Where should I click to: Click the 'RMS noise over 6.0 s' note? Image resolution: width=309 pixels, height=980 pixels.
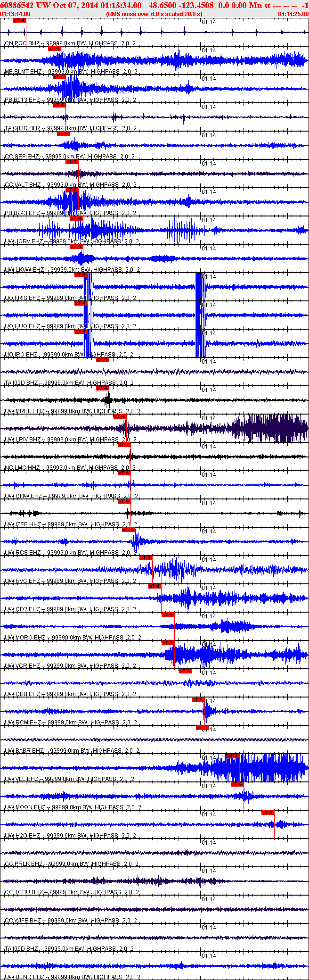(x=154, y=14)
